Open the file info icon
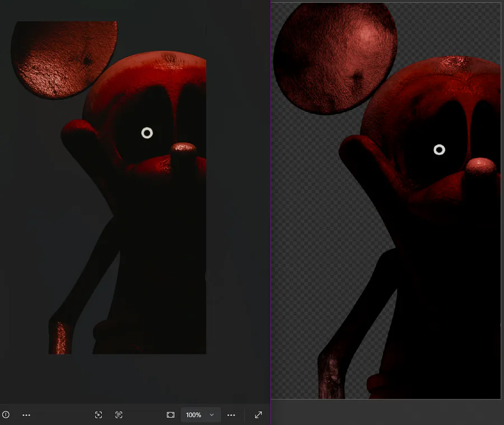This screenshot has height=425, width=504. (6, 415)
